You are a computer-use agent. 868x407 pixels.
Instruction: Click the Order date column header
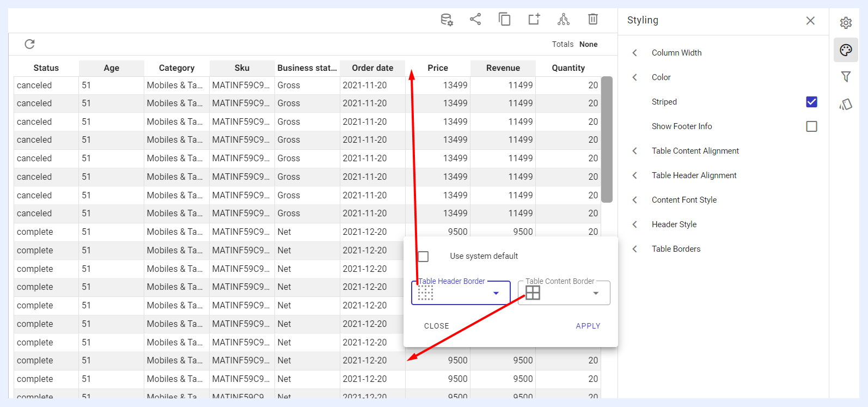(373, 68)
